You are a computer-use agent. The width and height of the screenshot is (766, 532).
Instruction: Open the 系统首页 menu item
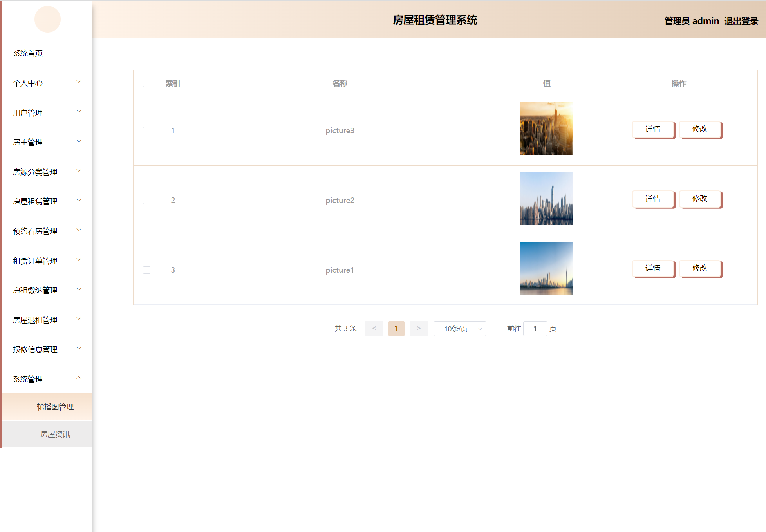(x=28, y=53)
